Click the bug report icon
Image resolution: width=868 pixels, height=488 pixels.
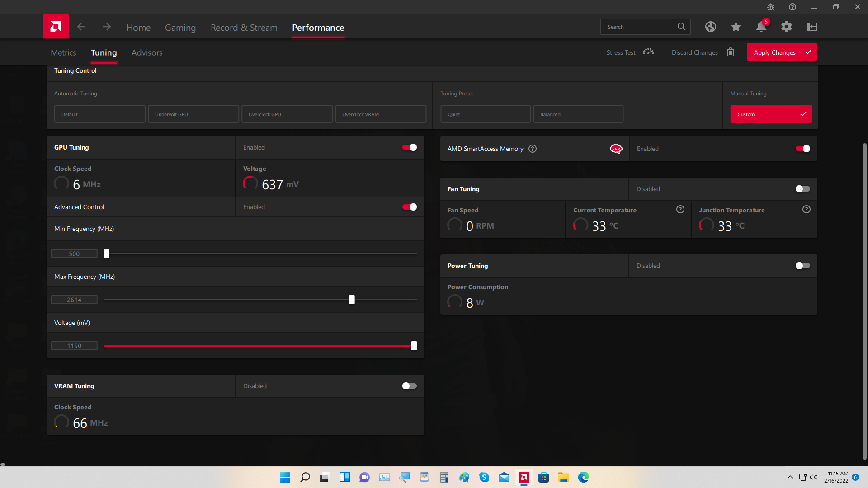click(771, 7)
